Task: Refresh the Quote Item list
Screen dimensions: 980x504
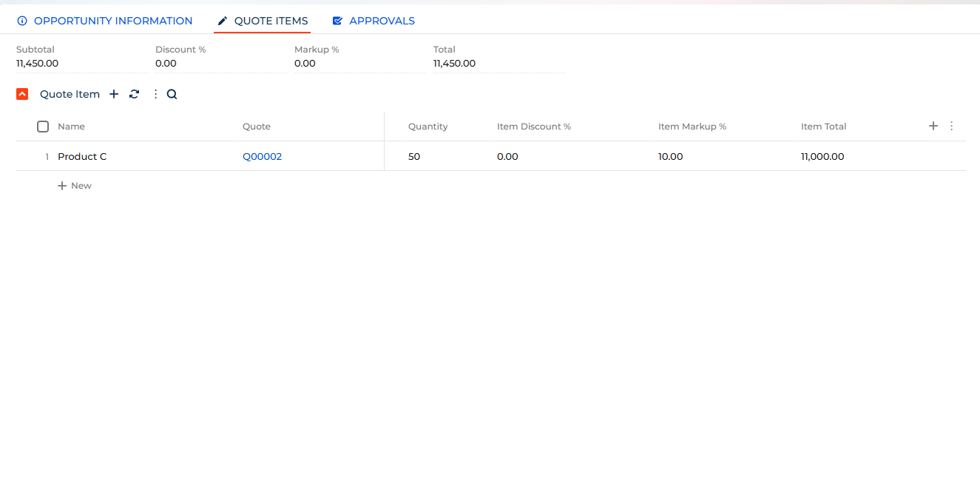Action: click(x=134, y=94)
